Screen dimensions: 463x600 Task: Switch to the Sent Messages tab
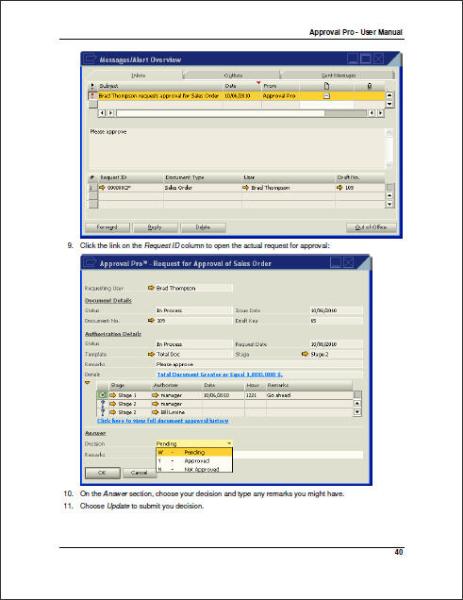[x=338, y=75]
